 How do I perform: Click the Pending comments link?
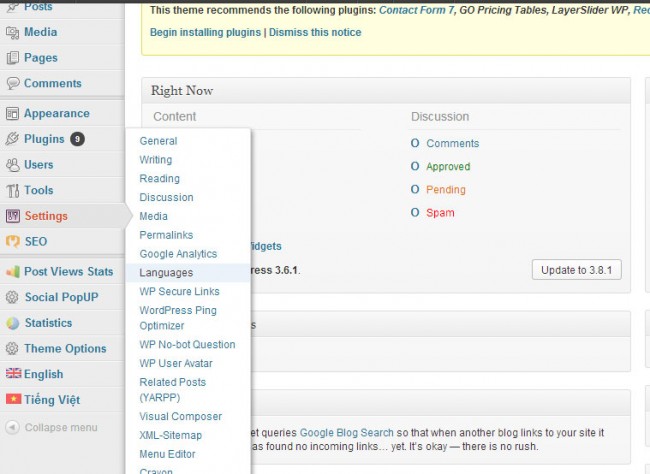(446, 190)
